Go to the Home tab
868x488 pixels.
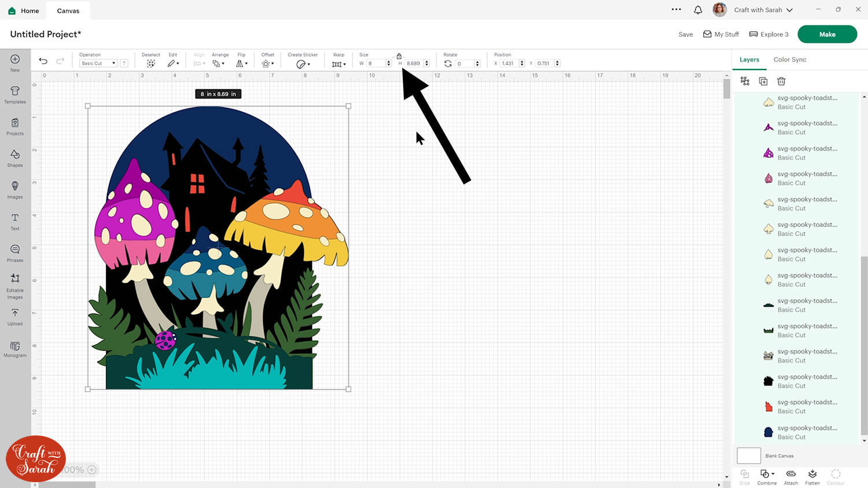click(24, 10)
